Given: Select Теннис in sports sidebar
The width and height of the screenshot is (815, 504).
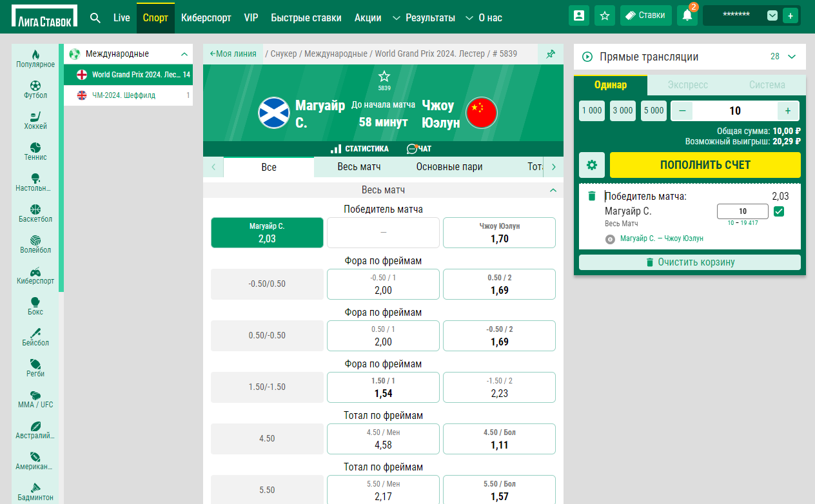Looking at the screenshot, I should click(x=35, y=151).
